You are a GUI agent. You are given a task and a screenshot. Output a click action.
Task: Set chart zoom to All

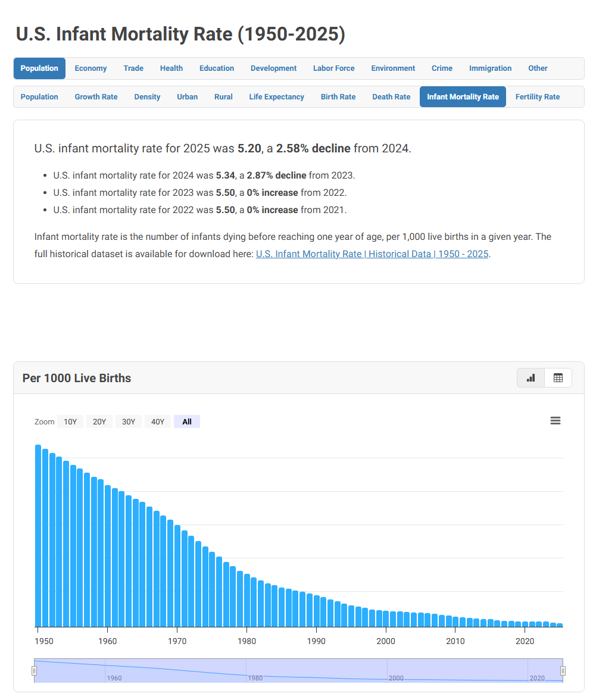187,421
